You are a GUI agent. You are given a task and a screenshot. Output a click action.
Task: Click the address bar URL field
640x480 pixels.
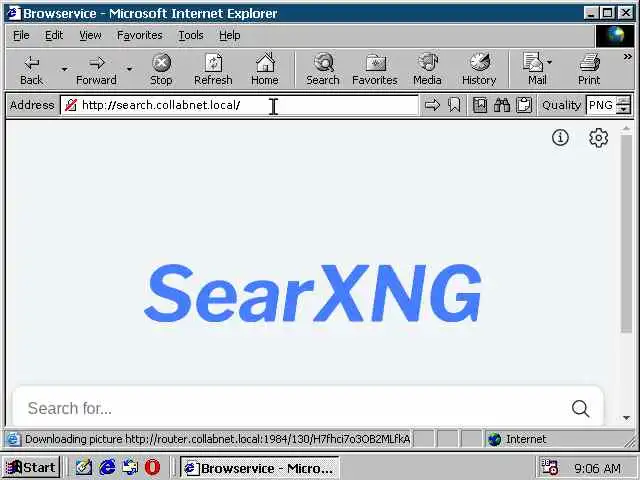pyautogui.click(x=240, y=105)
